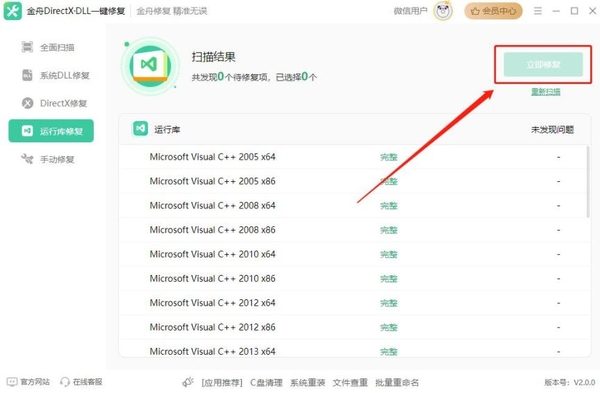
Task: Select the Microsoft Visual C++ 2010 x64 row
Action: [354, 254]
